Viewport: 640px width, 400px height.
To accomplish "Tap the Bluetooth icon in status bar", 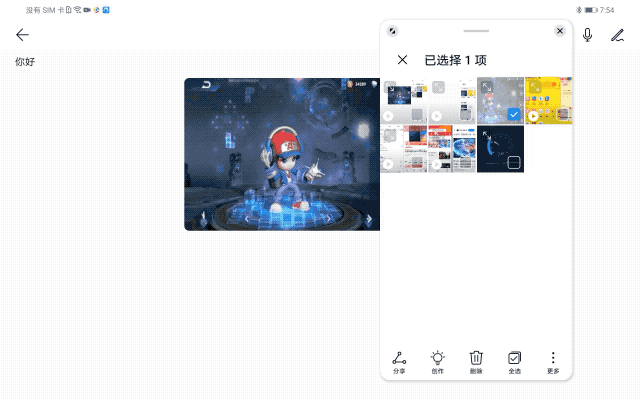I will 579,10.
